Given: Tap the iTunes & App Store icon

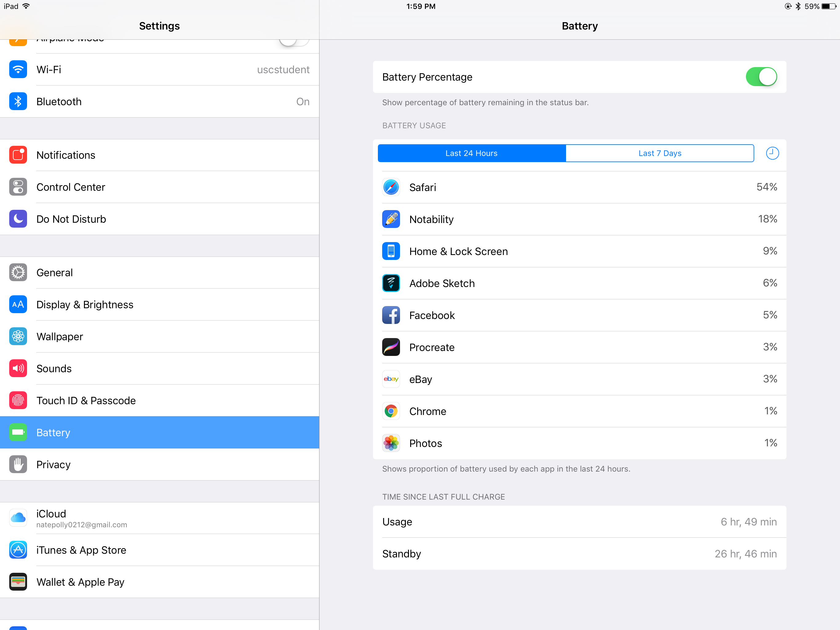Looking at the screenshot, I should pos(18,550).
